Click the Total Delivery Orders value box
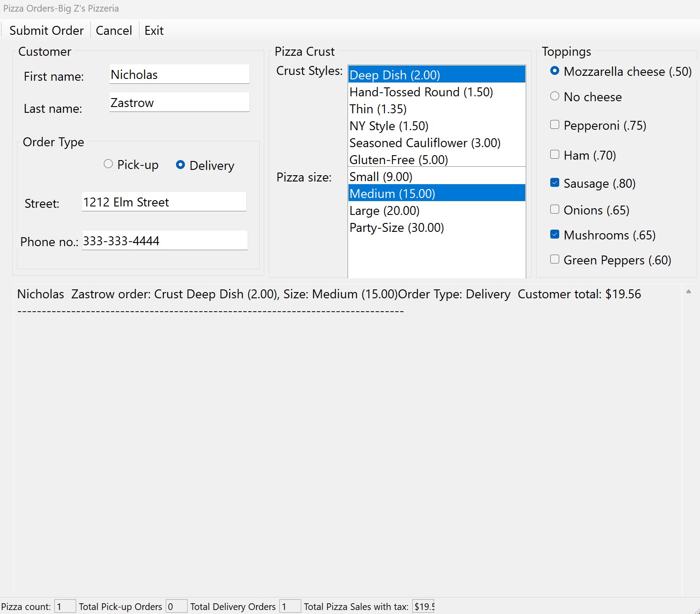 click(290, 606)
